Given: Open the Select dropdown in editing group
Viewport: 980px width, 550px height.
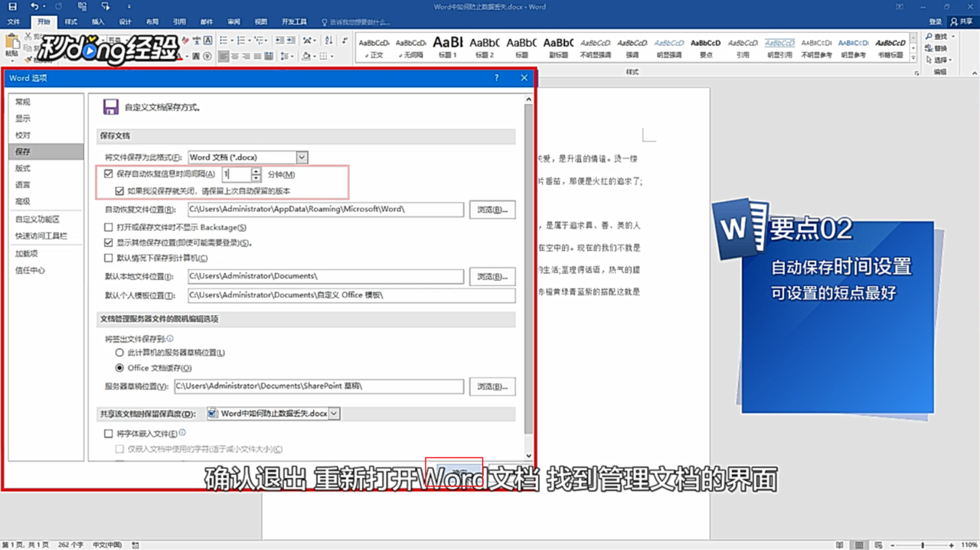Looking at the screenshot, I should [x=939, y=60].
